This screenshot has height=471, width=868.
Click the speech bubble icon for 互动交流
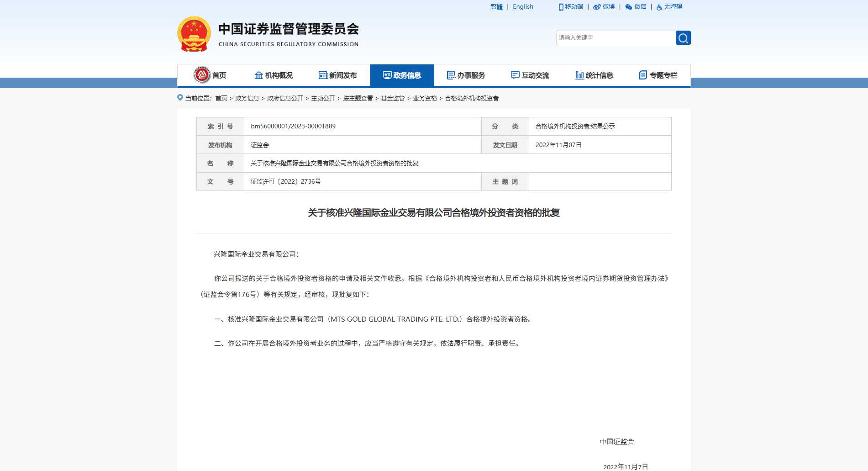[x=515, y=75]
